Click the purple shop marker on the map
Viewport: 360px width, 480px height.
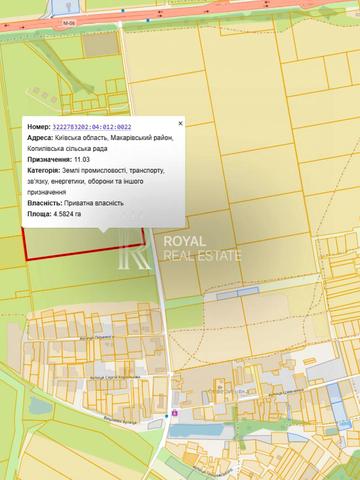(175, 413)
